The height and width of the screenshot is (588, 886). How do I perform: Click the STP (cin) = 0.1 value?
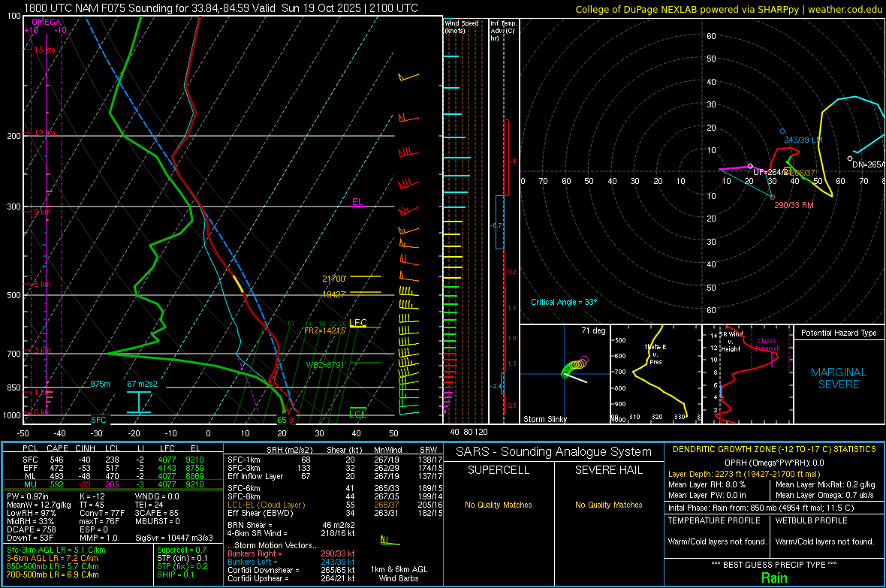click(x=182, y=558)
